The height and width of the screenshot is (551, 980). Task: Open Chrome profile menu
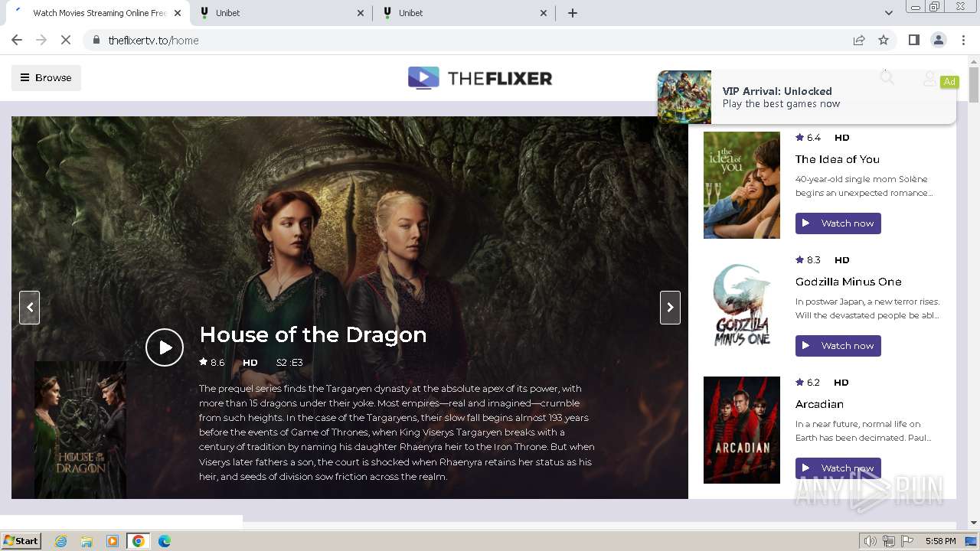click(939, 40)
